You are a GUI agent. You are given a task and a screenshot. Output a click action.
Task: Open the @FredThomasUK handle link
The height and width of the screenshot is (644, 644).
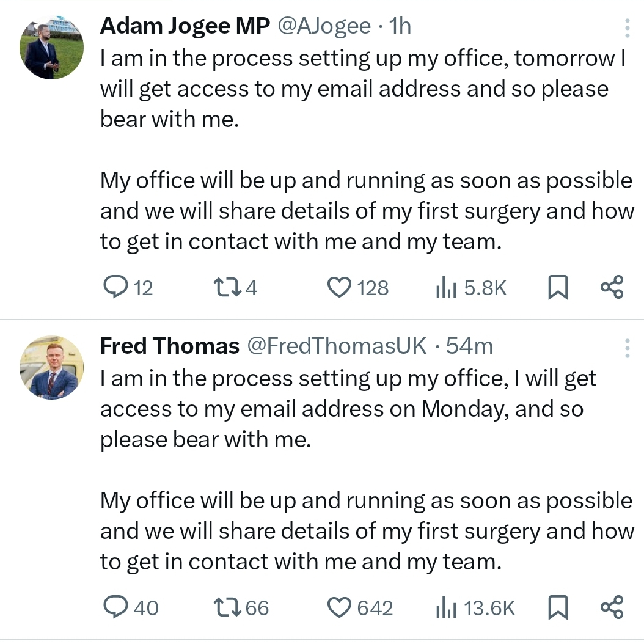click(337, 346)
